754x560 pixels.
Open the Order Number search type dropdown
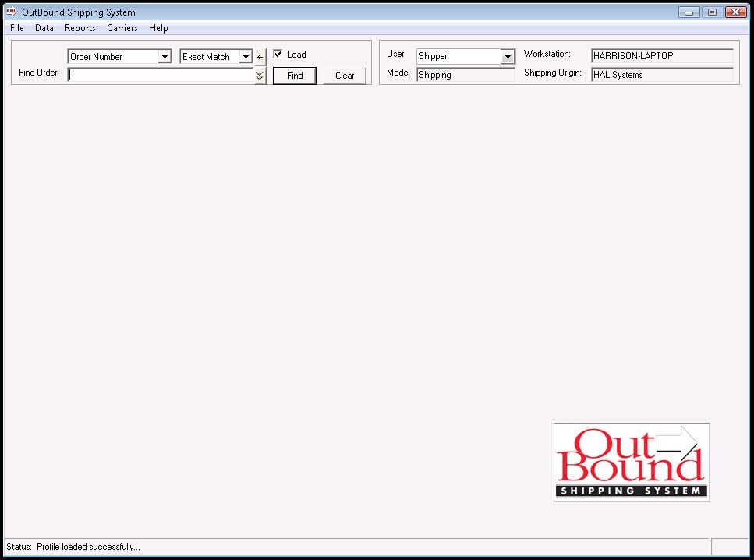click(x=163, y=56)
